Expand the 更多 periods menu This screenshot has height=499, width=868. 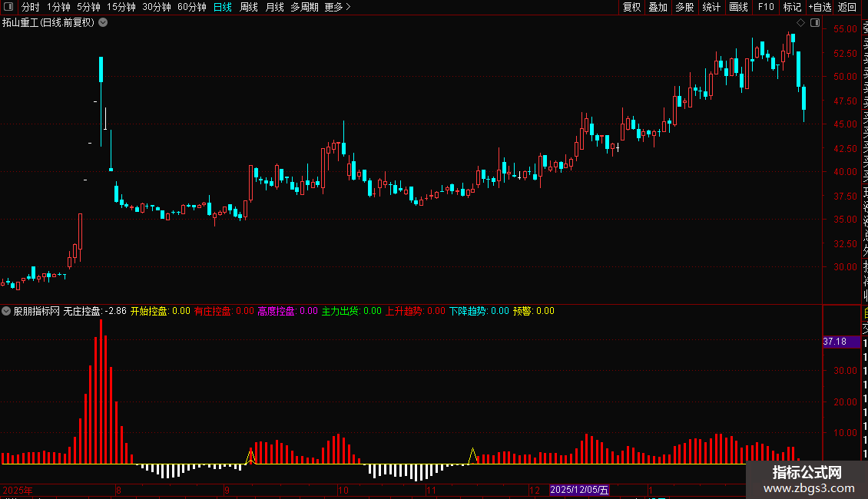coord(337,7)
